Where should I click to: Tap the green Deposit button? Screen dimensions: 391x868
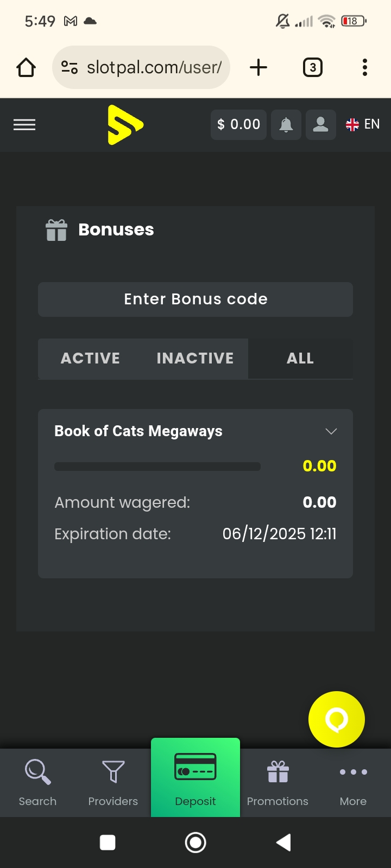[x=195, y=777]
